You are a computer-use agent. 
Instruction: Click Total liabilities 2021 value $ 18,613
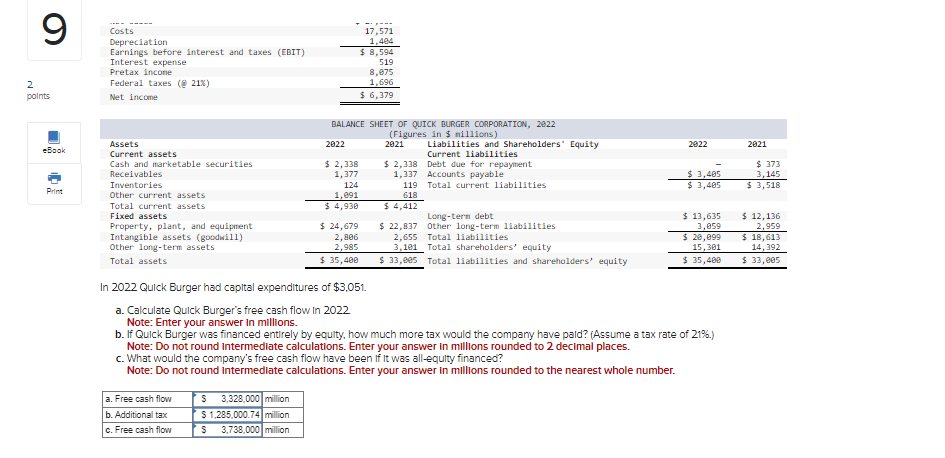click(761, 237)
